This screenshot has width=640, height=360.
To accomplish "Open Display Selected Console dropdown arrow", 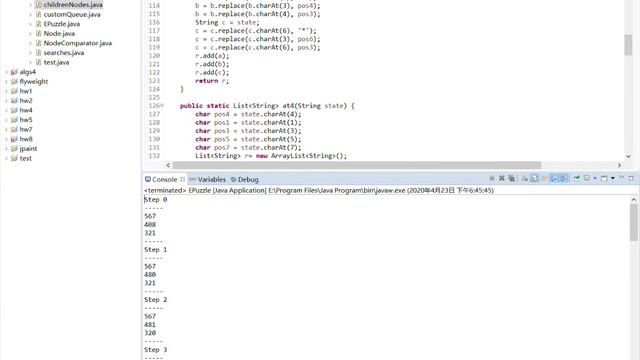I will click(595, 178).
